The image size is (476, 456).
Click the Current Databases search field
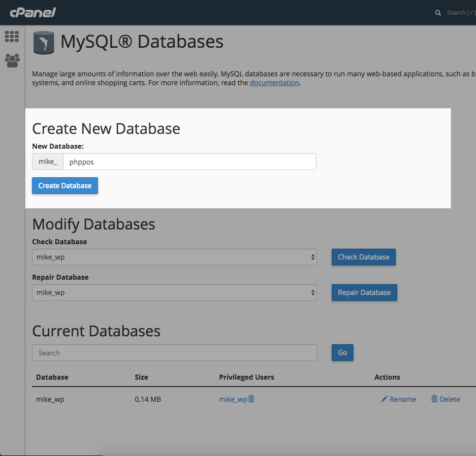(174, 353)
